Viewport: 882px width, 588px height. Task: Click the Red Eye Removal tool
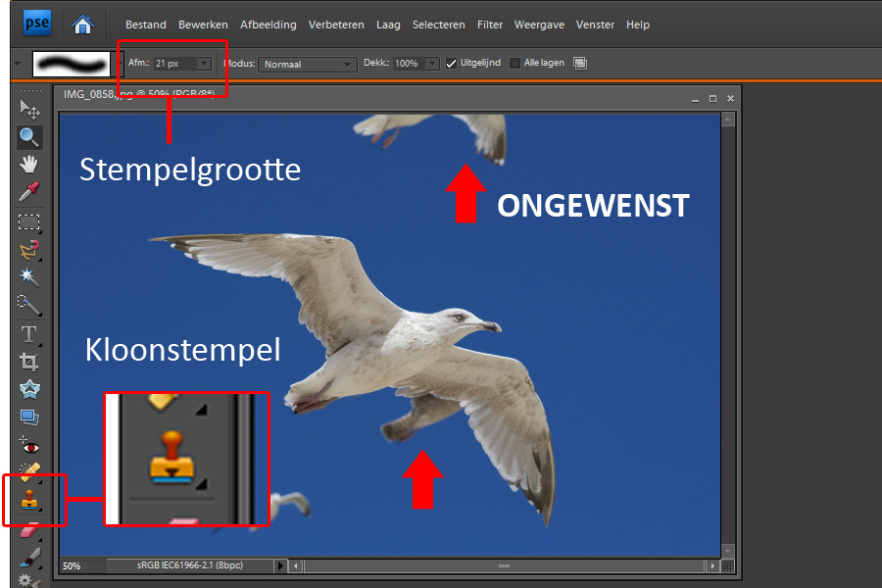click(29, 445)
